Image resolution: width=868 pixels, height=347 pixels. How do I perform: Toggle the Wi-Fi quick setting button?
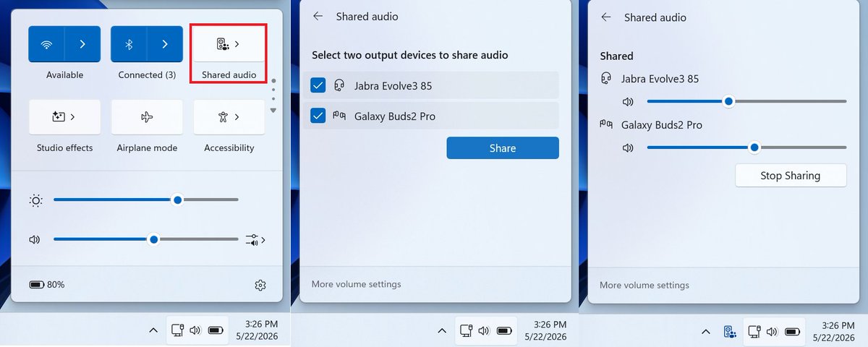coord(46,44)
